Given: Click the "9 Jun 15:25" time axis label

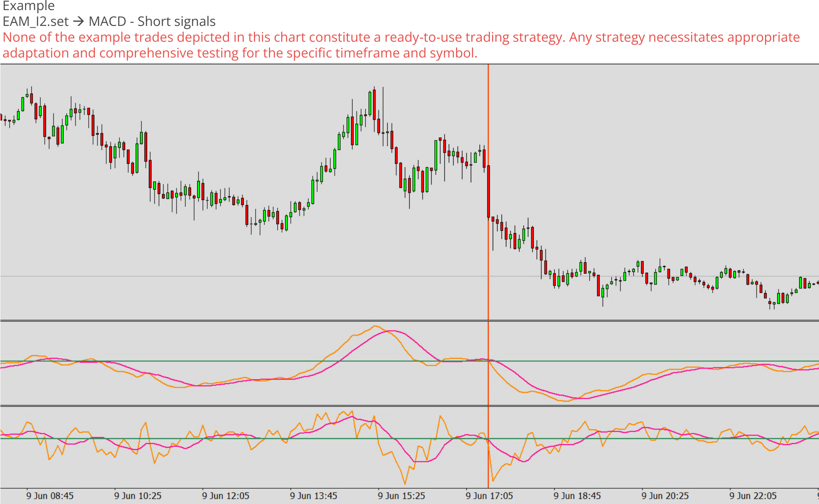Looking at the screenshot, I should [x=401, y=496].
